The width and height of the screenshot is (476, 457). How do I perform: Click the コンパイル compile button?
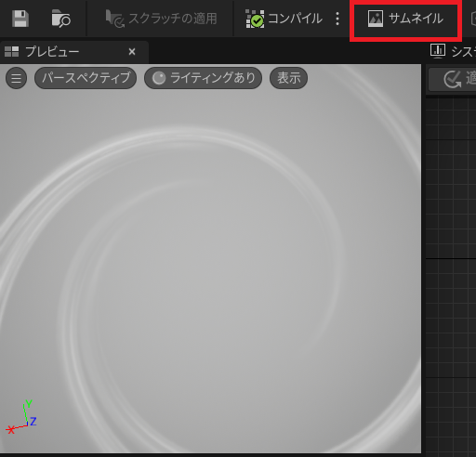(284, 19)
